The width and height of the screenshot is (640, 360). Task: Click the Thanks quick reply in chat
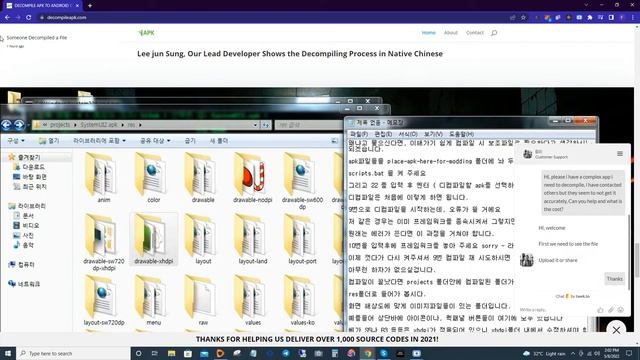coord(614,279)
